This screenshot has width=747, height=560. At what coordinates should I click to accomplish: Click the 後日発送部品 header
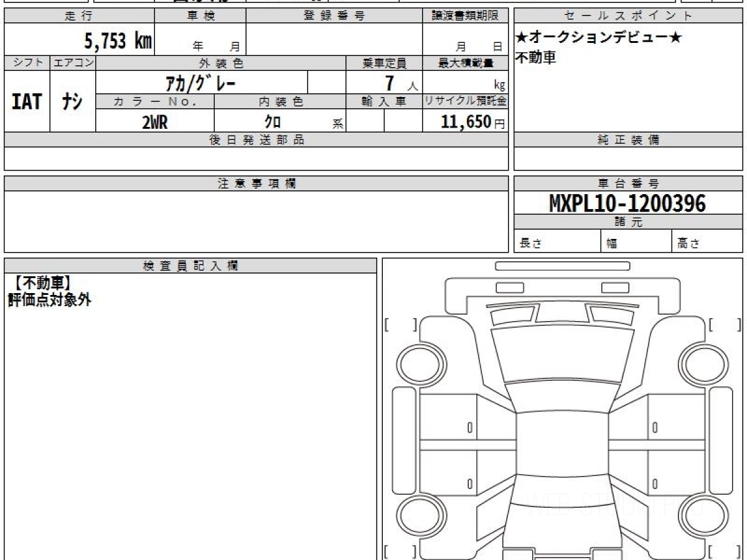click(x=256, y=140)
